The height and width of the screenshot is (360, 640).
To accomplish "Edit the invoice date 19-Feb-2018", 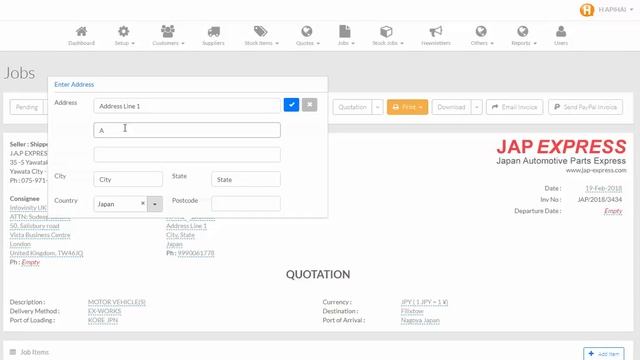I will point(604,188).
